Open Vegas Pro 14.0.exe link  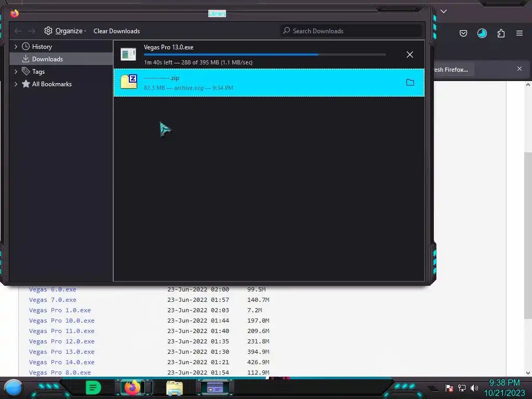coord(62,362)
